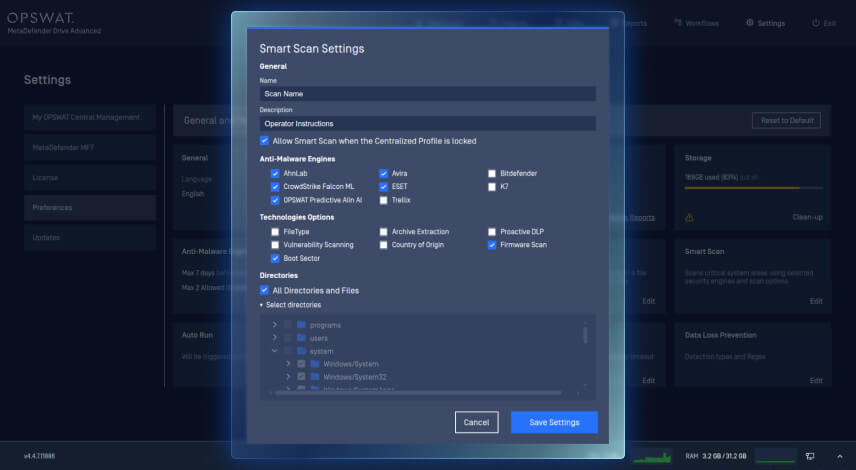Click the users folder icon

tap(301, 338)
